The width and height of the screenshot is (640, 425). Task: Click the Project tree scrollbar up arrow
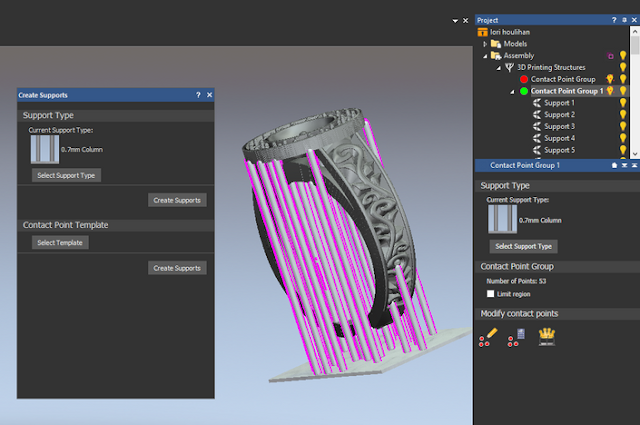point(635,31)
